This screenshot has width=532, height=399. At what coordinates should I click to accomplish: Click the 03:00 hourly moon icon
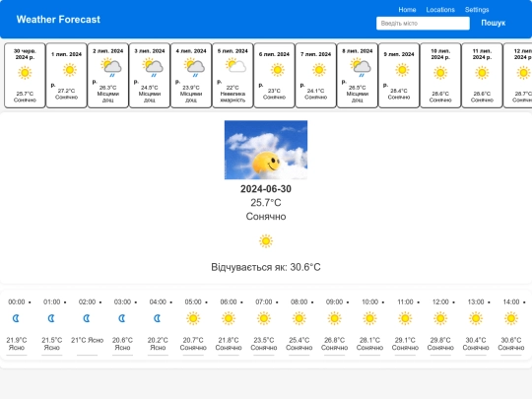pos(122,318)
